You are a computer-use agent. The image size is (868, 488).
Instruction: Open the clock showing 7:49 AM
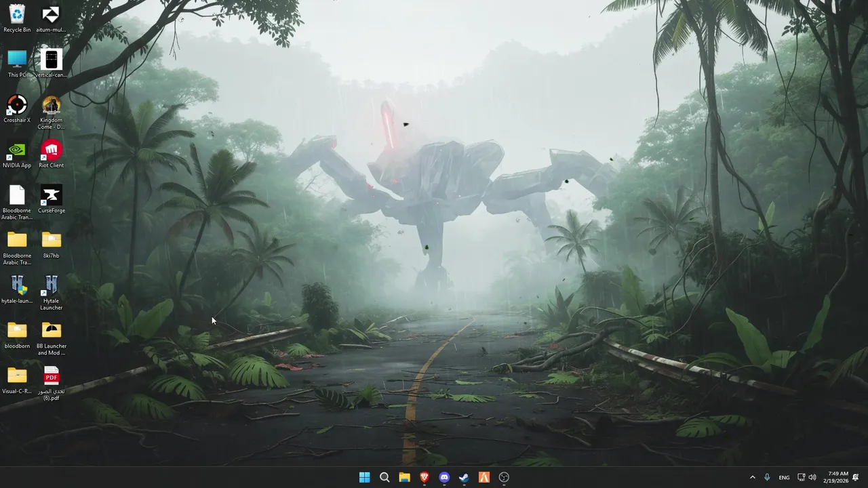click(835, 477)
